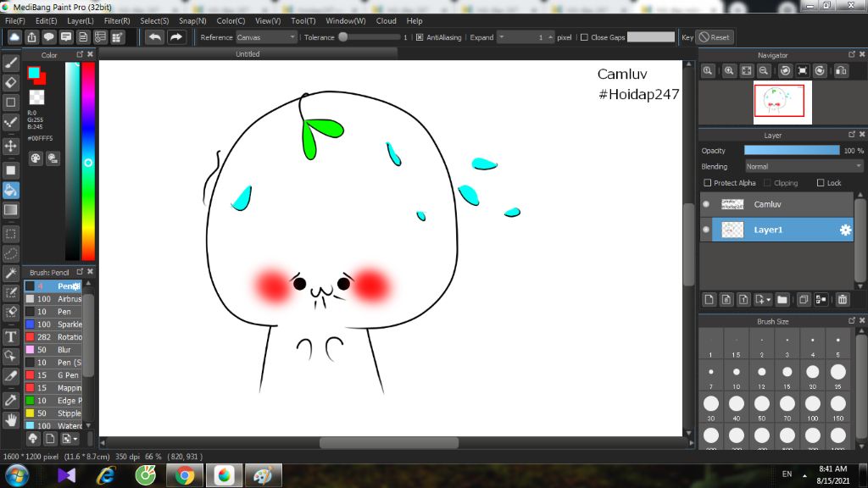Select the Sparkle brush row
868x488 pixels.
point(53,324)
